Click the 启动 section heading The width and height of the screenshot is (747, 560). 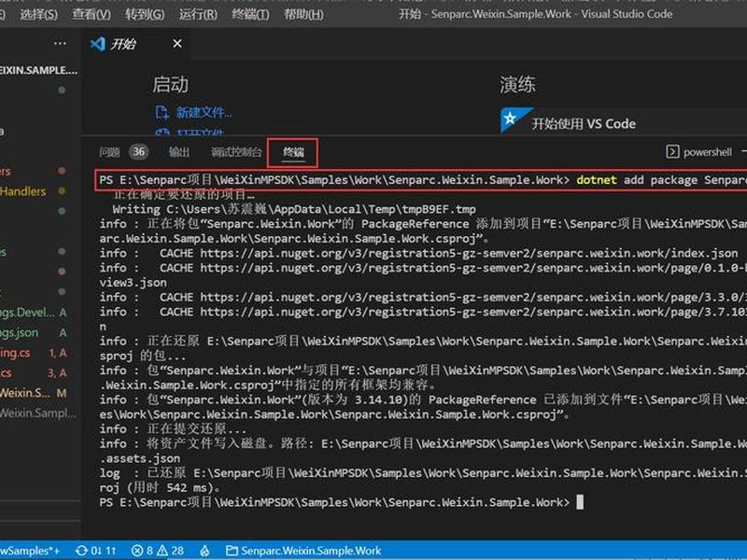(170, 85)
